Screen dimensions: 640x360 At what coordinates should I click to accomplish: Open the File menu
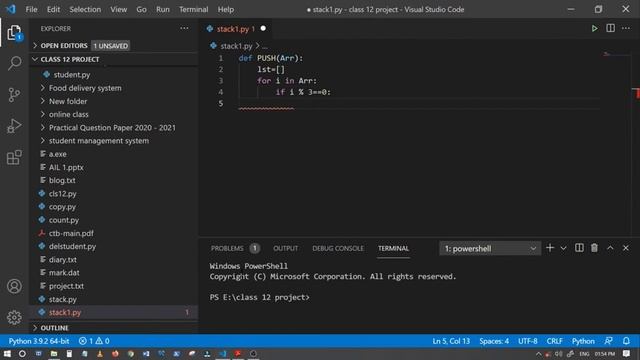[x=31, y=9]
